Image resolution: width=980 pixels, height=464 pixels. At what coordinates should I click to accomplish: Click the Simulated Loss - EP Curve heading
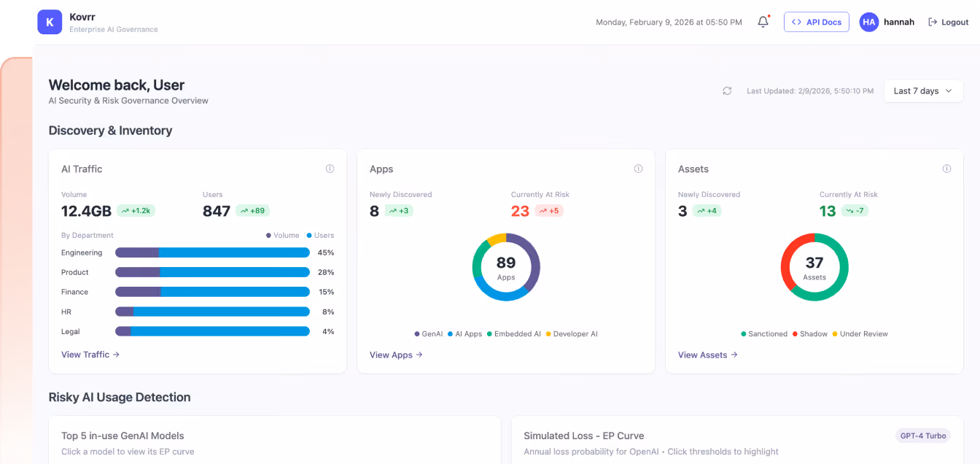point(584,436)
